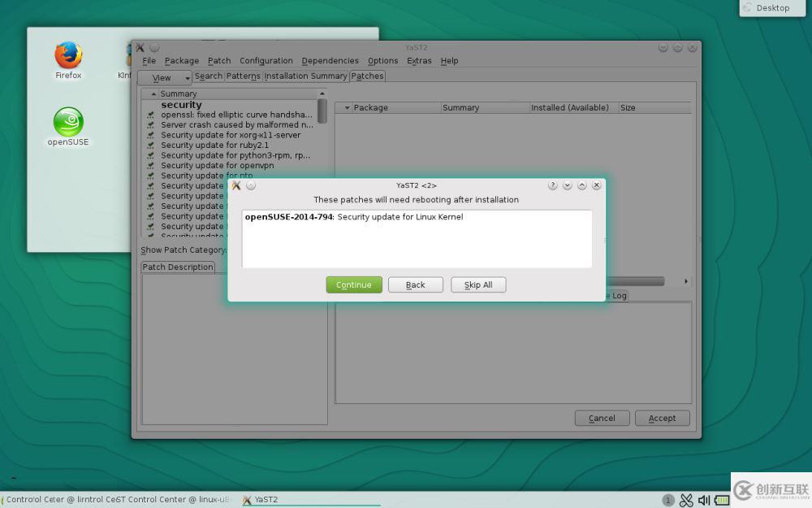Open the Package menu
Viewport: 812px width, 508px height.
click(x=182, y=61)
